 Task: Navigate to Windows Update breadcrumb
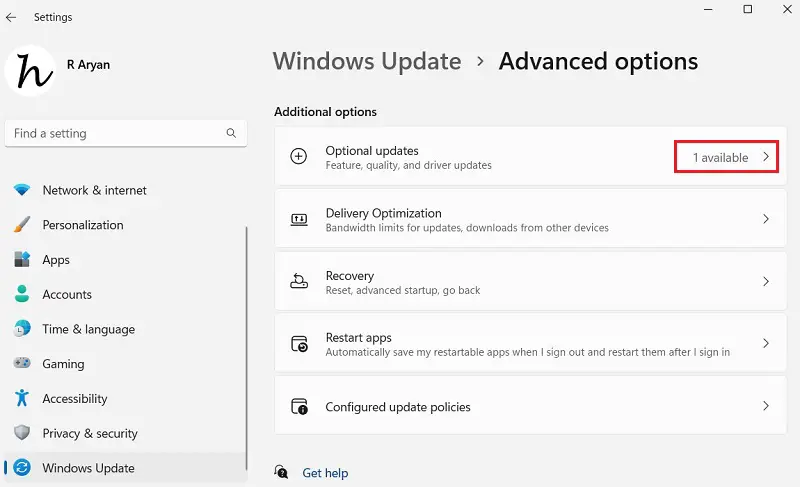(367, 61)
